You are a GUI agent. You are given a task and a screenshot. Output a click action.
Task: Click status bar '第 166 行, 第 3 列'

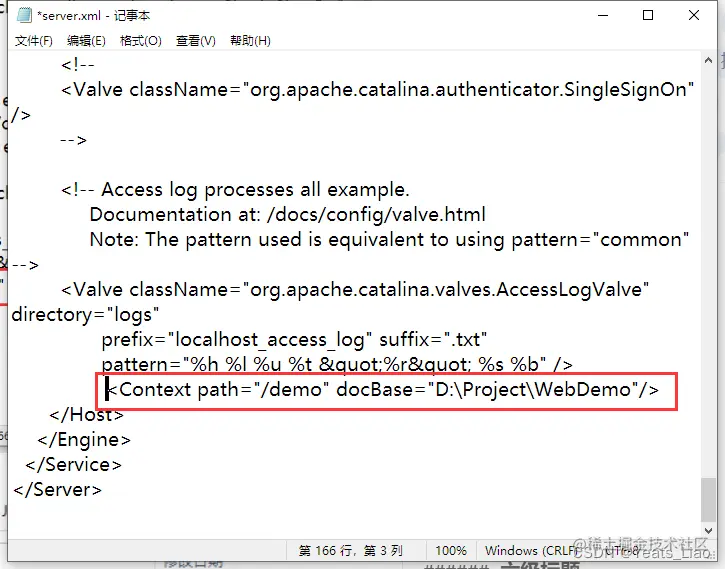coord(350,551)
